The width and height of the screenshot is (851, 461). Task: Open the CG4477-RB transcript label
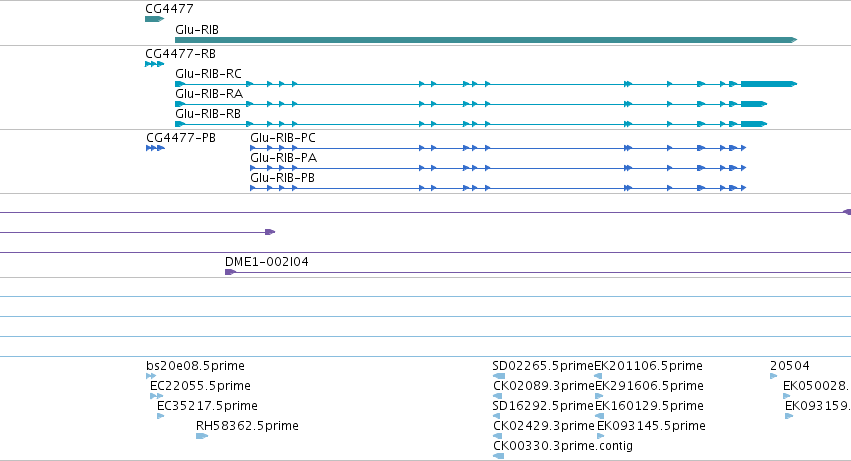point(180,54)
